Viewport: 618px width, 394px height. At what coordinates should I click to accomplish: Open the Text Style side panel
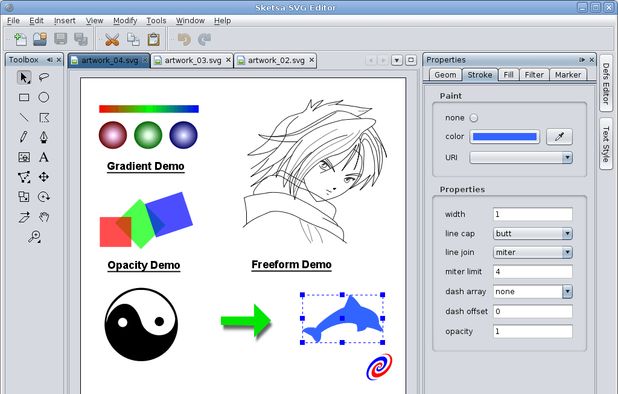[606, 144]
